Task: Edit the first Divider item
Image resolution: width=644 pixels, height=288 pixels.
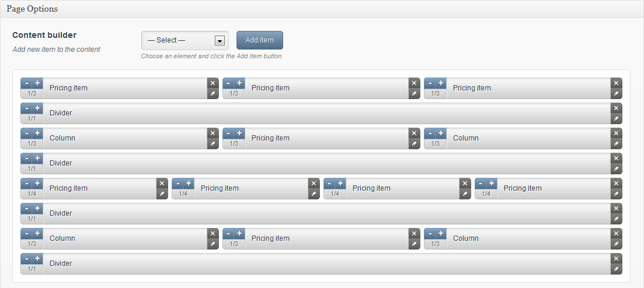Action: (616, 119)
